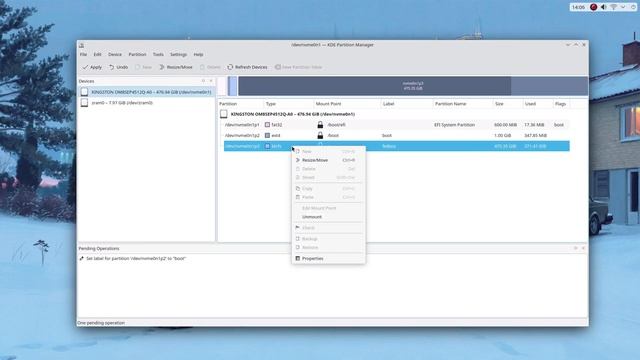Click Refresh Devices in the toolbar
The image size is (640, 360).
click(247, 67)
